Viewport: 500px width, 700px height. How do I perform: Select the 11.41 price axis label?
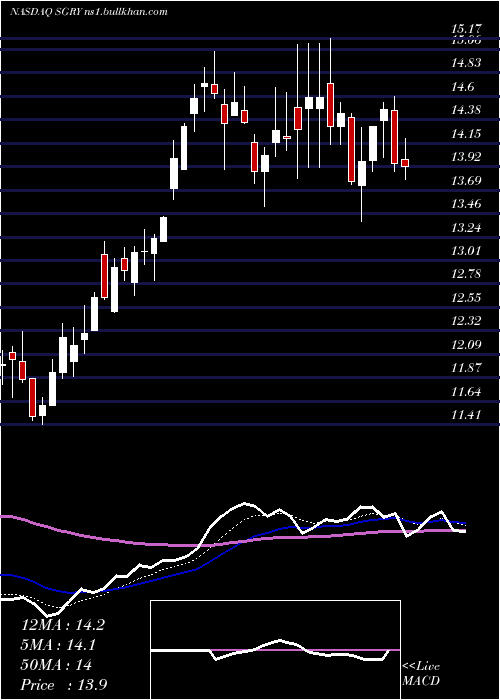[x=466, y=415]
